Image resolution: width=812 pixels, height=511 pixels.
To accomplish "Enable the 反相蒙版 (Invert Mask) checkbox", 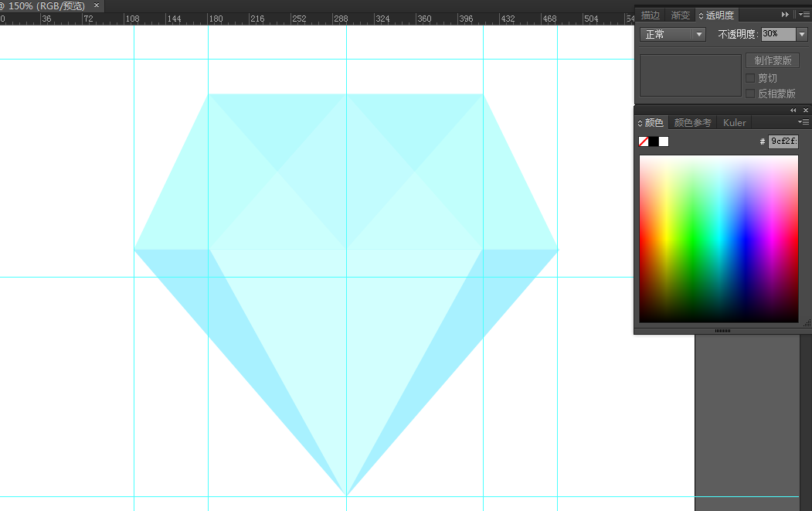I will pyautogui.click(x=750, y=94).
